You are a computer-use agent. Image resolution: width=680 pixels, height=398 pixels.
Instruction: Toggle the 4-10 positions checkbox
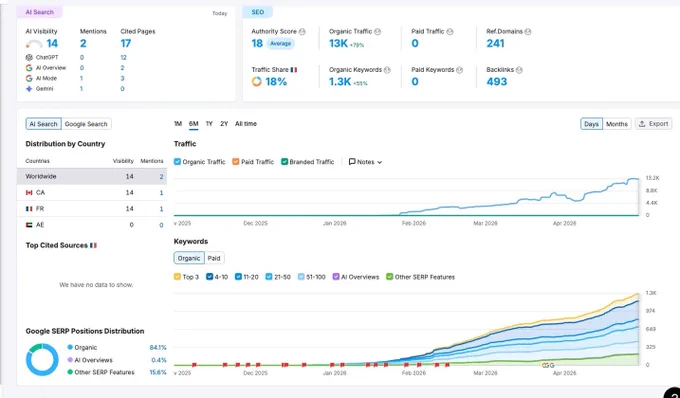209,277
